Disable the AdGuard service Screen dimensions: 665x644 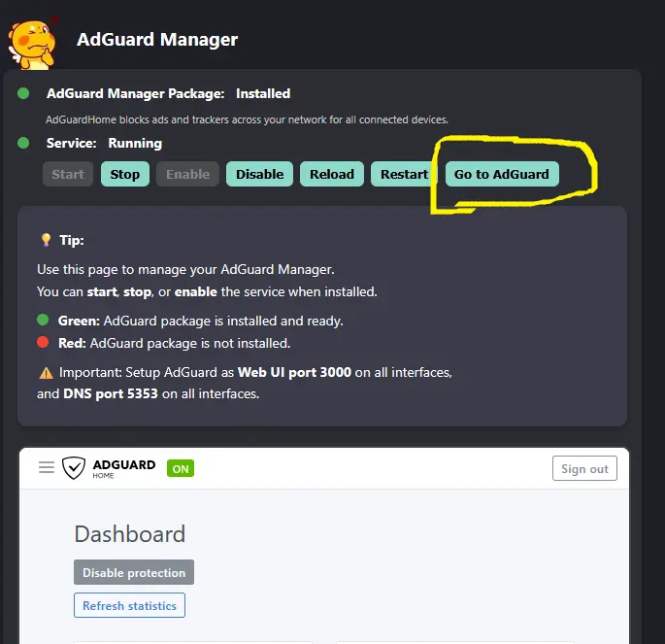click(259, 174)
